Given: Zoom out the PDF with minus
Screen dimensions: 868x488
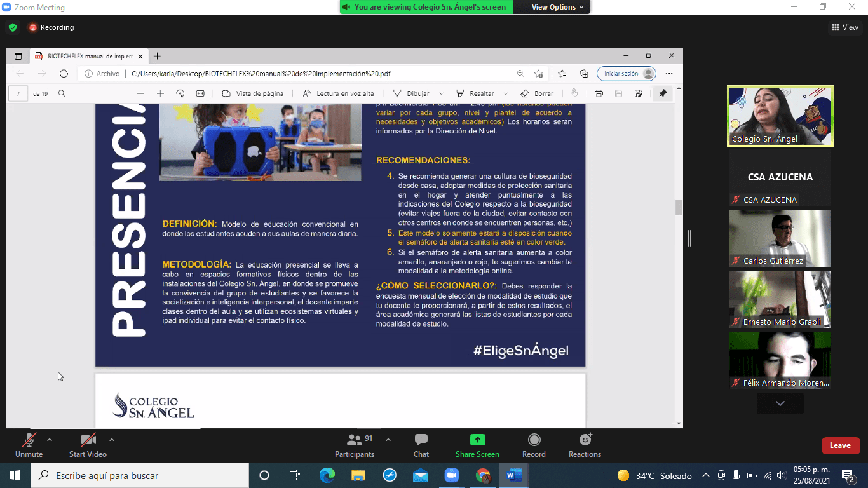Looking at the screenshot, I should (x=141, y=93).
